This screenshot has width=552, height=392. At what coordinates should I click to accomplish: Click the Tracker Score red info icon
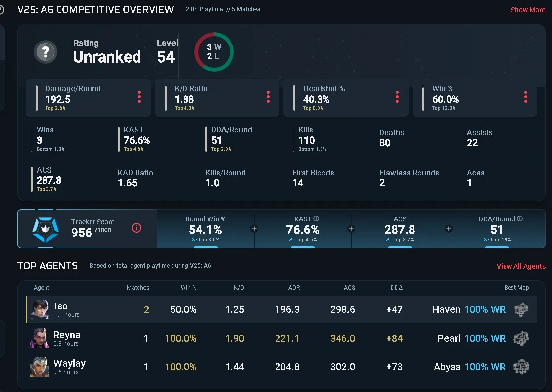pyautogui.click(x=137, y=228)
